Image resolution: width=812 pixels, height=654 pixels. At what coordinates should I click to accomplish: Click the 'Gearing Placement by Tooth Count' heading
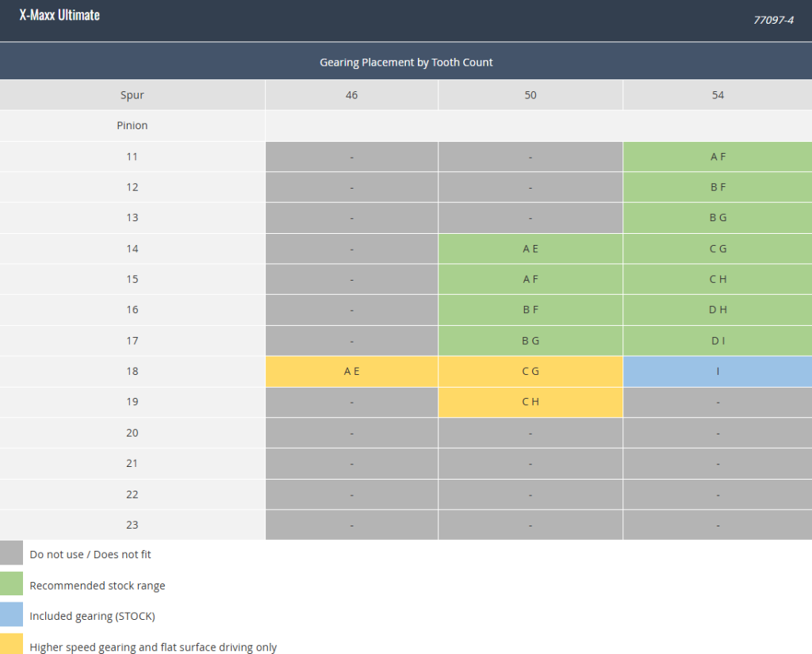(x=406, y=62)
